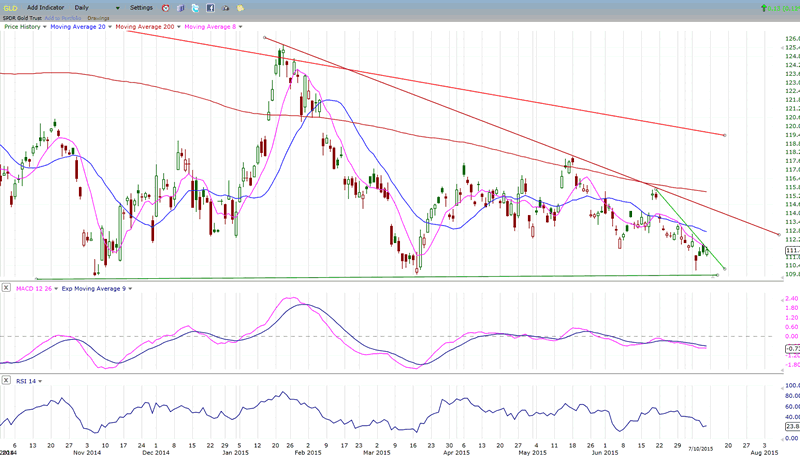Share chart via Facebook icon
This screenshot has height=456, width=800.
coord(212,7)
